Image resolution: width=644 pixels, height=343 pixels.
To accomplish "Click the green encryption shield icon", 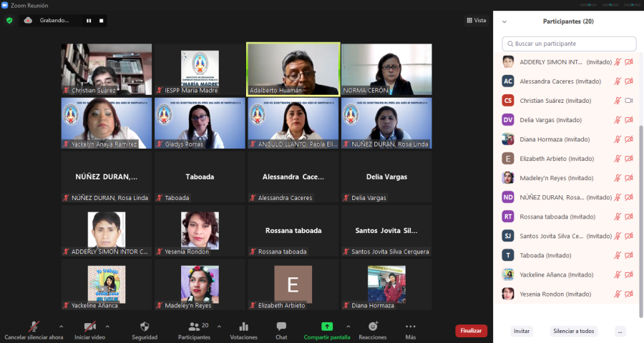I will click(x=9, y=21).
